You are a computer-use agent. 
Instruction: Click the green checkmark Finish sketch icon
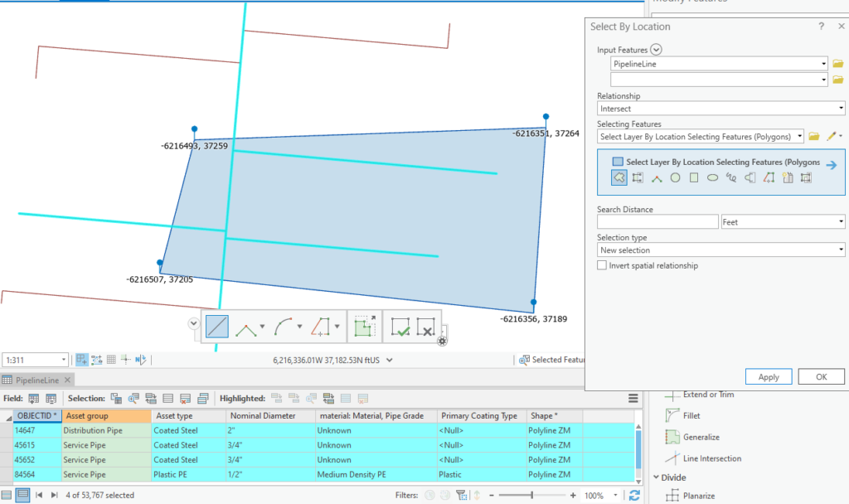point(401,327)
